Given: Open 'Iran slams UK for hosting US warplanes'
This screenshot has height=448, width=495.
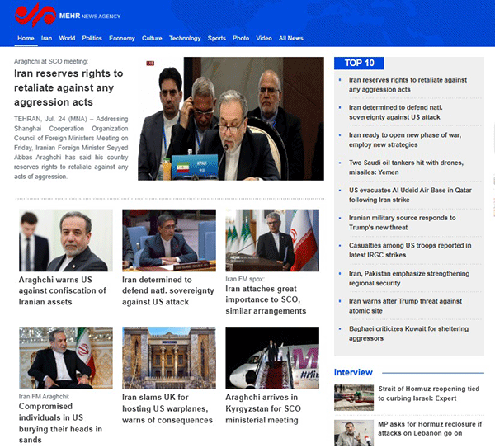Looking at the screenshot, I should coord(167,408).
